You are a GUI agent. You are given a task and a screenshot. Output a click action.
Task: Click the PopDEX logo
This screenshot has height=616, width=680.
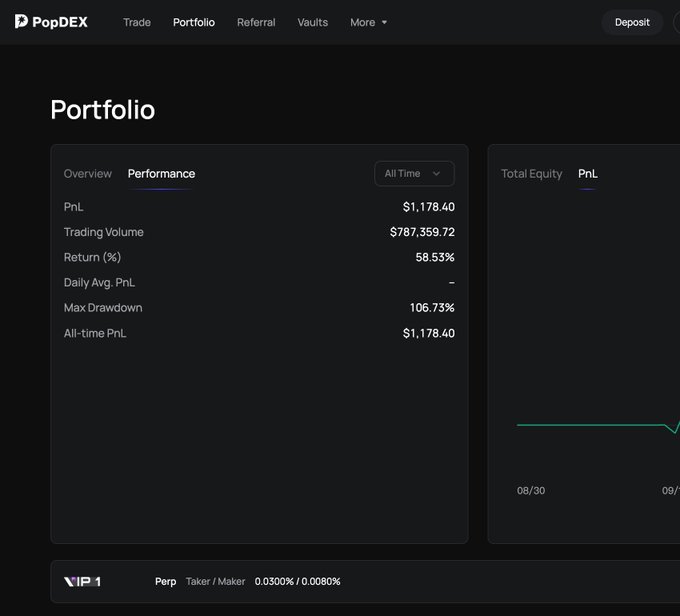pos(51,22)
